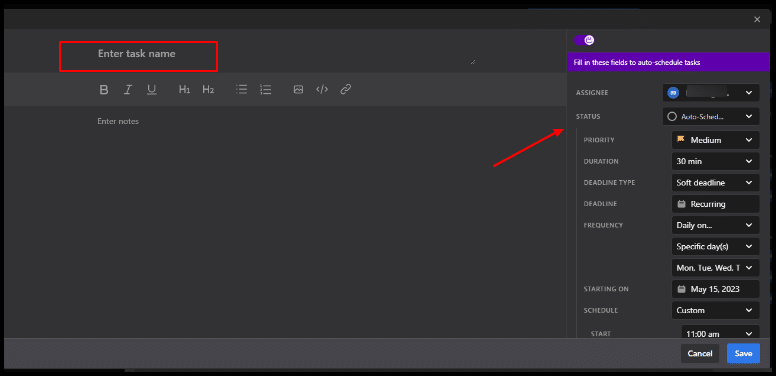Insert an image into notes
This screenshot has height=376, width=776.
coord(298,90)
